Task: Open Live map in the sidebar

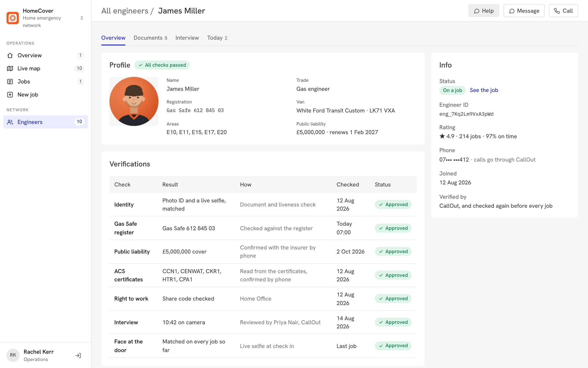Action: [46, 68]
